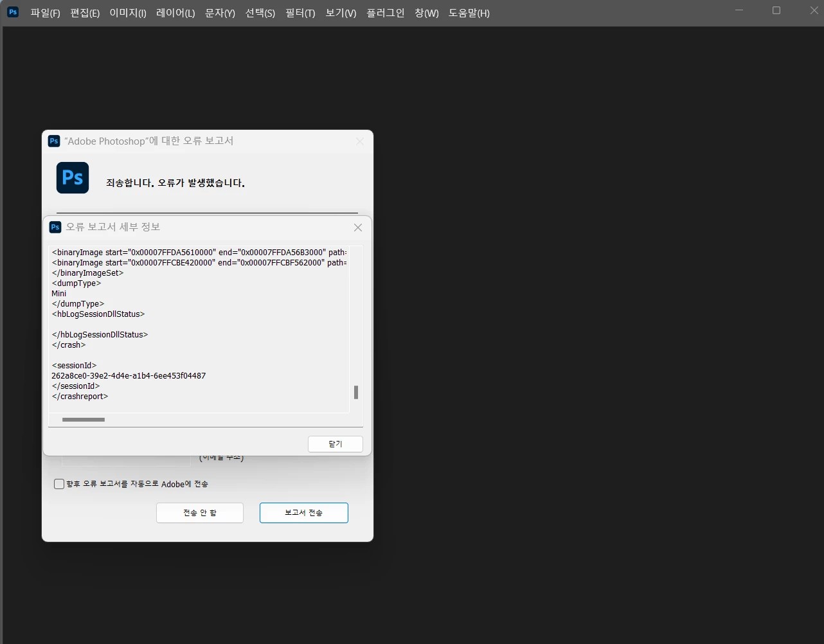Open the 선택(S) menu
The image size is (824, 644).
[260, 13]
